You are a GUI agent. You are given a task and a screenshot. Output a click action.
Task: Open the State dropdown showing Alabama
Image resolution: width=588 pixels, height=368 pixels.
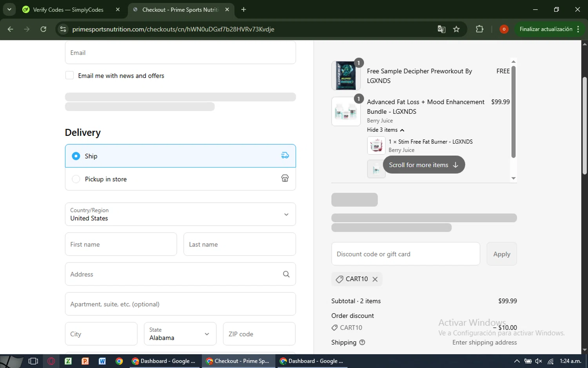180,334
